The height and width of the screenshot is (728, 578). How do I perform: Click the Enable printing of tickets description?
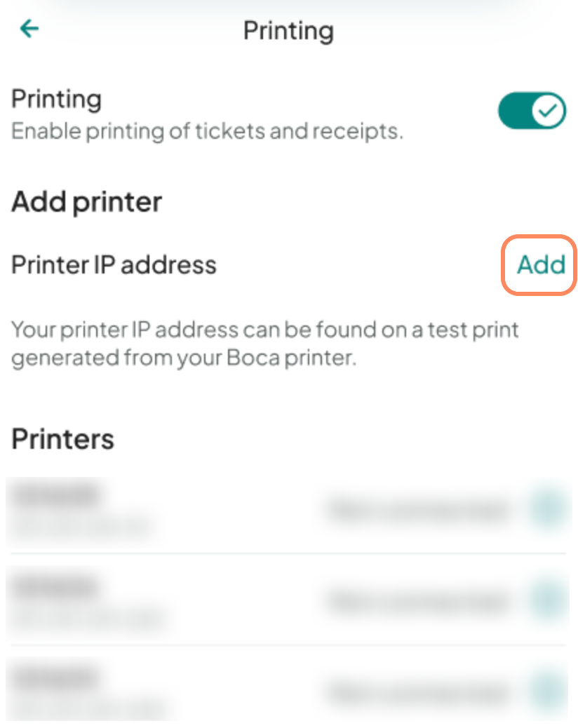click(x=207, y=131)
